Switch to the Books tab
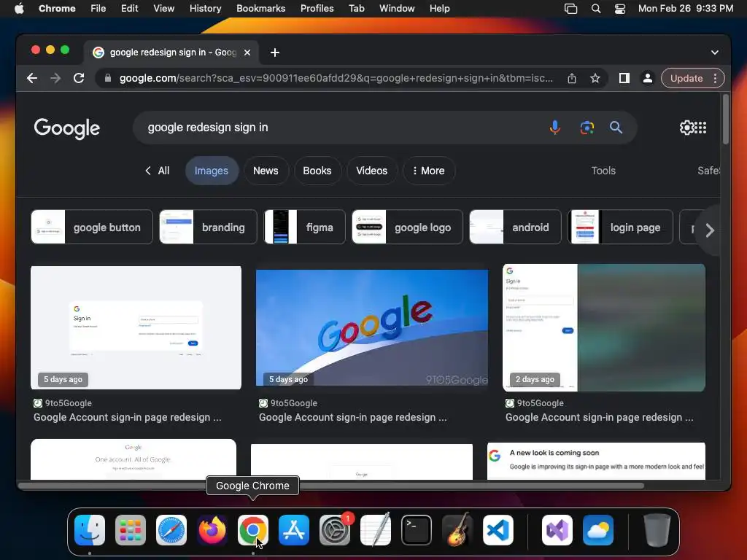This screenshot has width=747, height=560. click(x=317, y=171)
